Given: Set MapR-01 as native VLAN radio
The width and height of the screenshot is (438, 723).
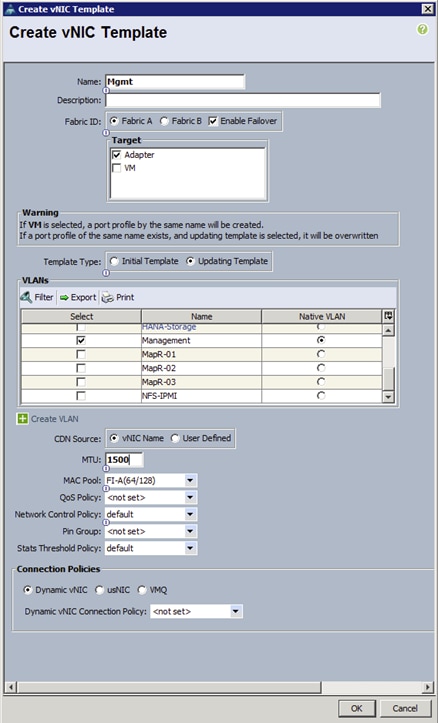Looking at the screenshot, I should click(321, 354).
